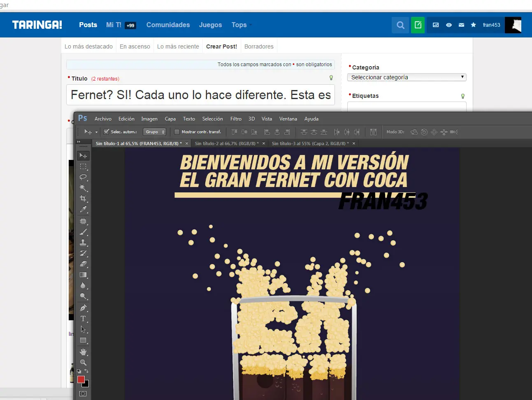This screenshot has height=400, width=532.
Task: Toggle Quick Mask mode at toolbar bottom
Action: pos(83,393)
